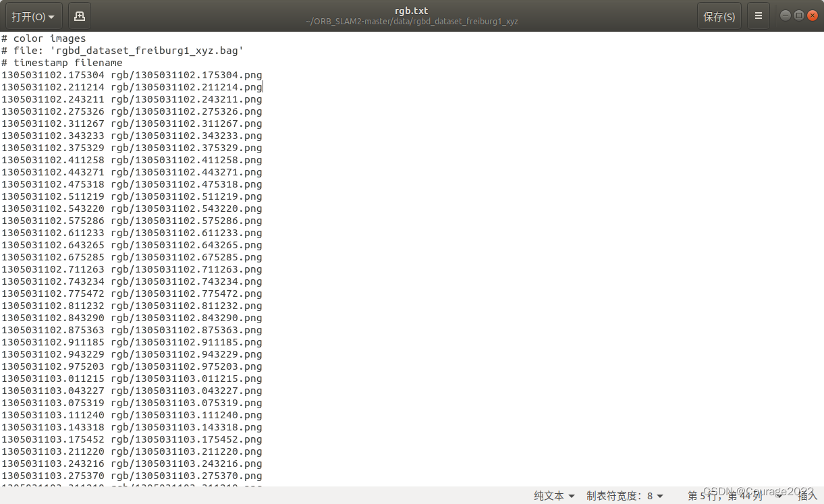Image resolution: width=824 pixels, height=504 pixels.
Task: Toggle 插入 mode to overwrite
Action: point(808,496)
